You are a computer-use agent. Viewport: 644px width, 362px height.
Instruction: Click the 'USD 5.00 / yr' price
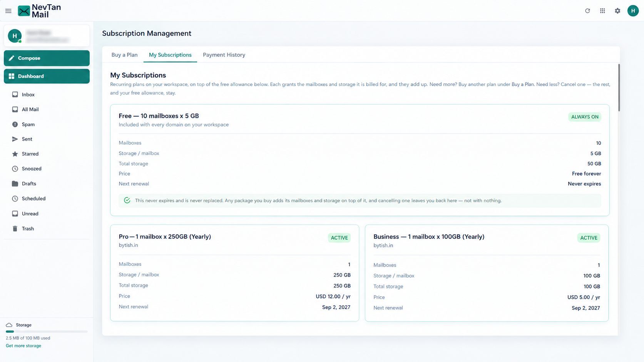click(584, 297)
